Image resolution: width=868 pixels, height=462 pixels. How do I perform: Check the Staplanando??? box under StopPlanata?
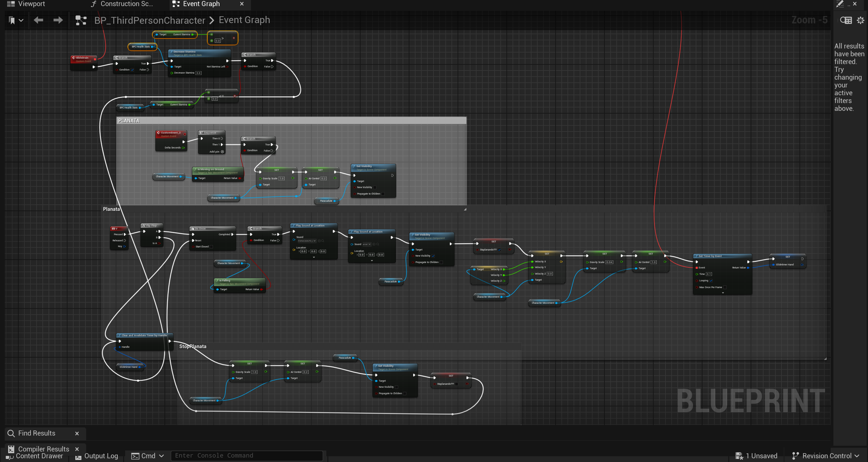tap(457, 384)
